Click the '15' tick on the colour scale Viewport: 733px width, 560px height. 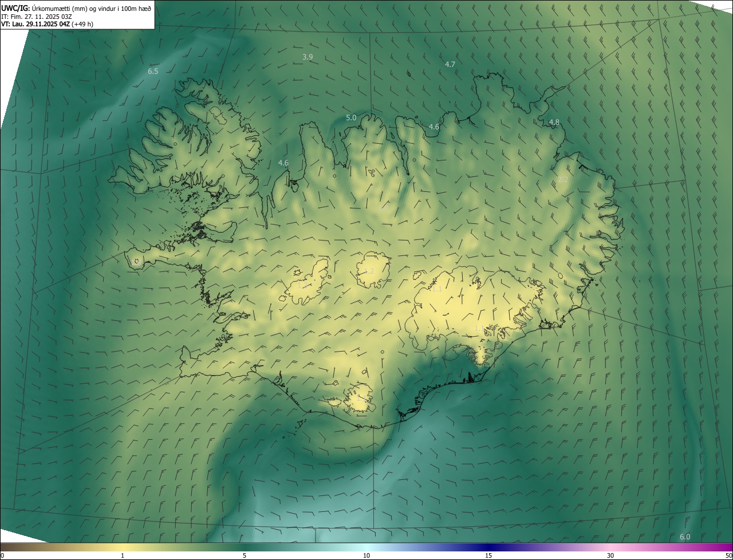click(x=488, y=555)
